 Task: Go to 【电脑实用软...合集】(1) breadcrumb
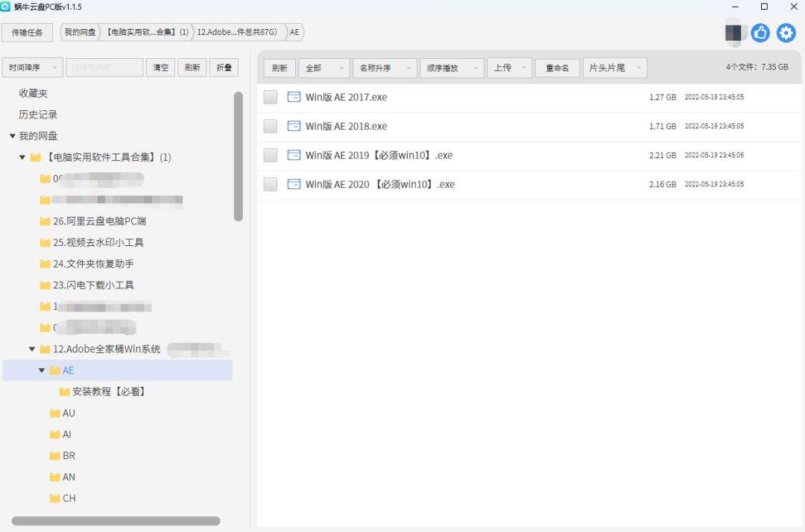[x=148, y=32]
